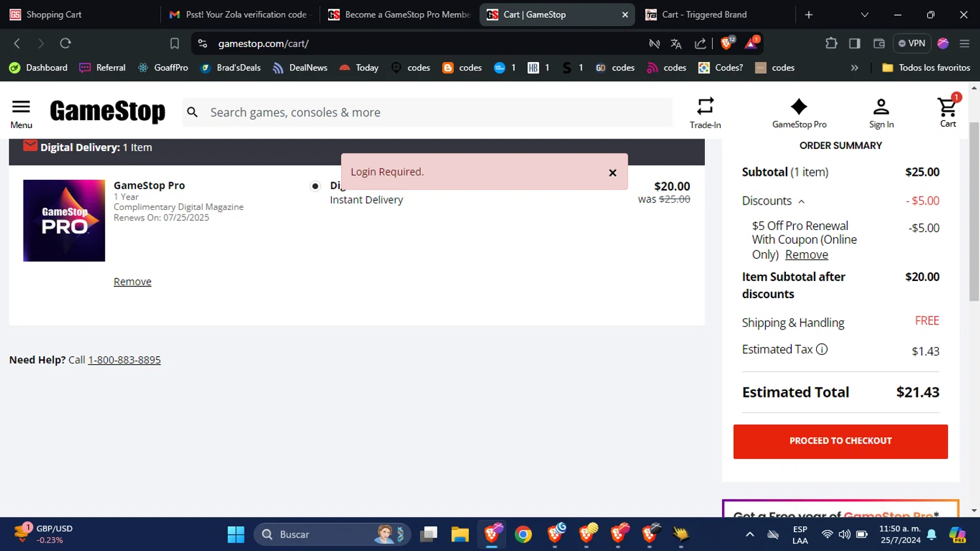Open the DealNews bookmark
Screen dimensions: 980x551
[300, 67]
